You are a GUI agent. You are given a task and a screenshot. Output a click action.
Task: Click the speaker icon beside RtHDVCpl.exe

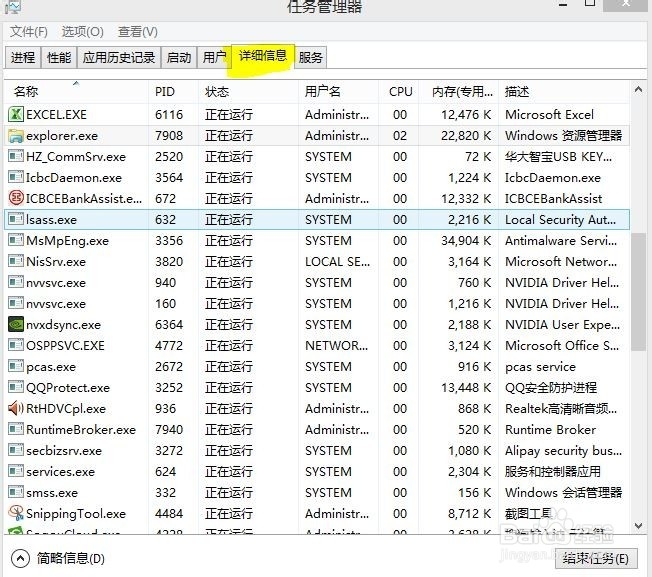[x=16, y=409]
